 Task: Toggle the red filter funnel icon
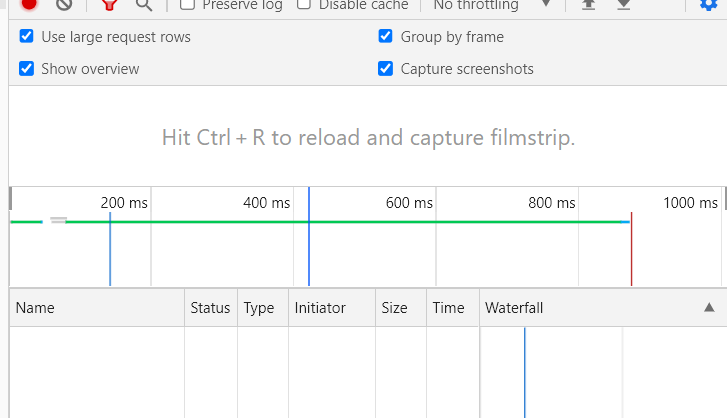(109, 4)
